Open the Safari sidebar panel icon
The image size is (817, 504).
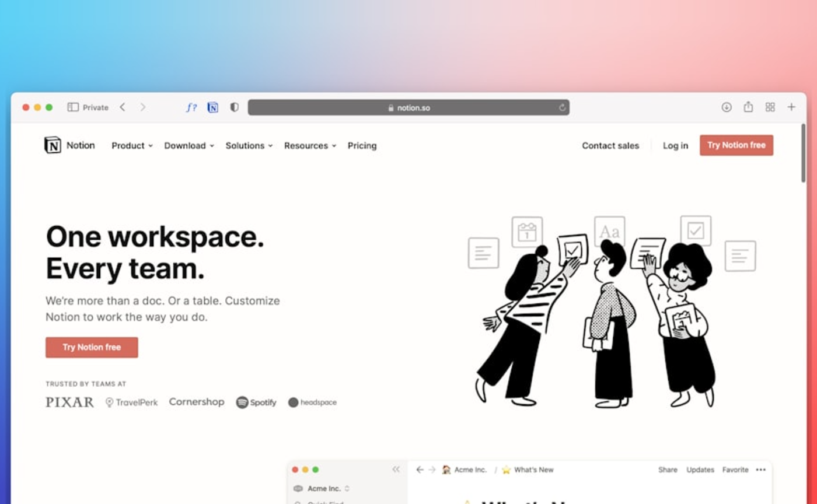click(x=73, y=107)
